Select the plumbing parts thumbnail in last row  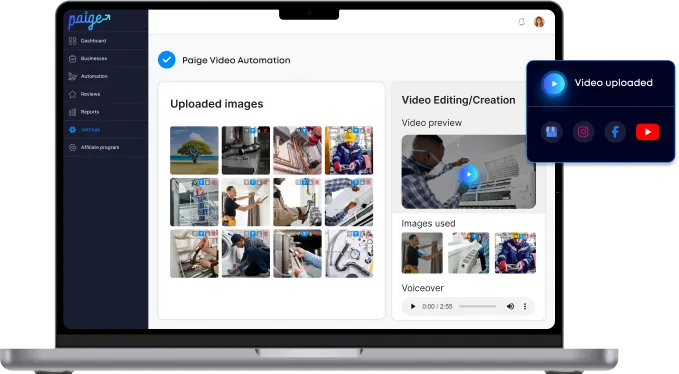click(x=349, y=254)
